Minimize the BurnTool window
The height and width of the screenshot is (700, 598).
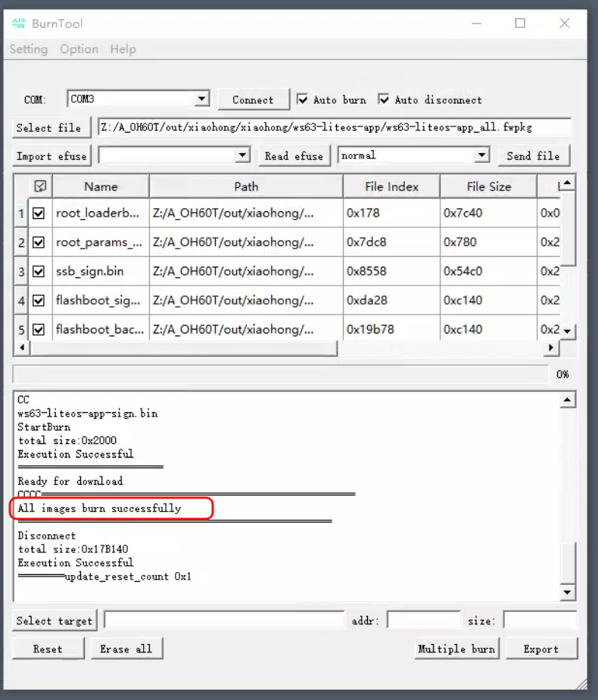coord(477,23)
